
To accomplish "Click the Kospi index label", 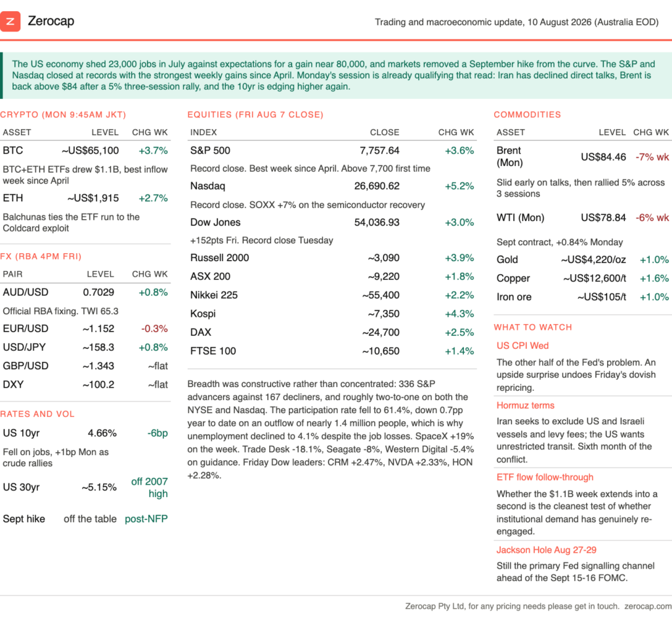I will tap(203, 314).
